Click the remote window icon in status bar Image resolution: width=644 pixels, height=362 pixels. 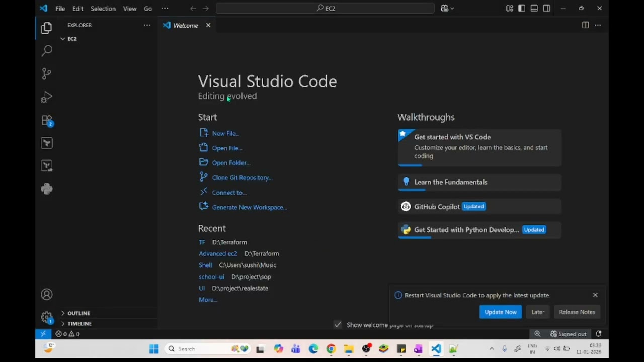[43, 334]
